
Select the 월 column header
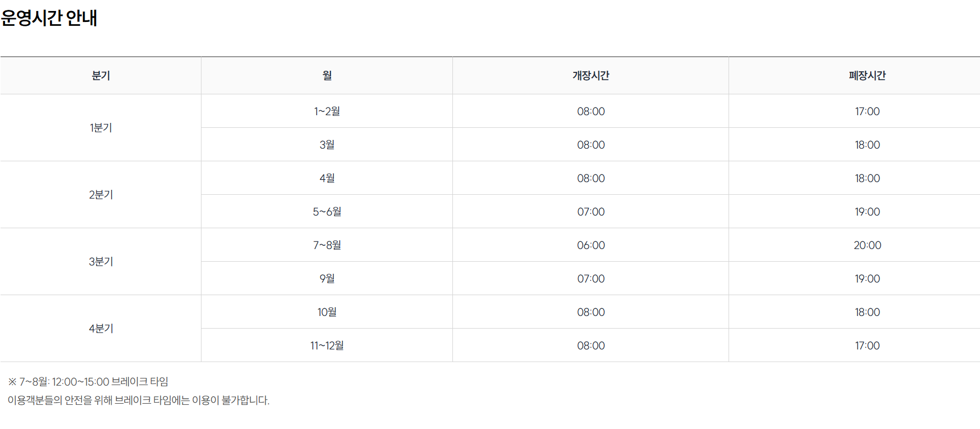(x=327, y=76)
